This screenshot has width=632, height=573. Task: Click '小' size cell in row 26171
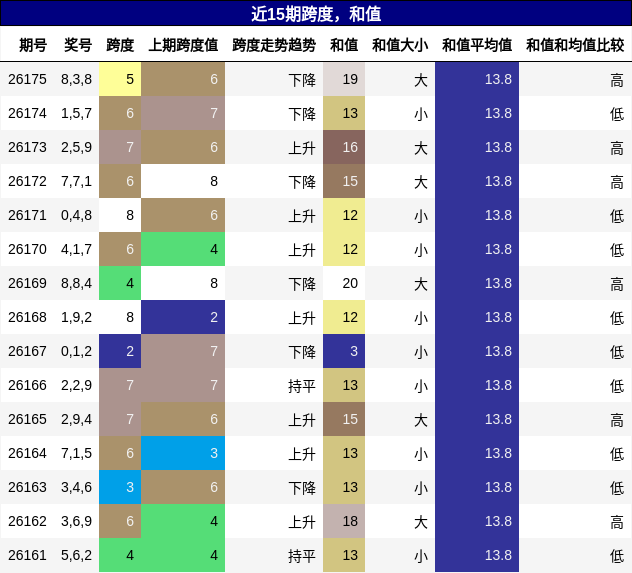click(x=421, y=216)
